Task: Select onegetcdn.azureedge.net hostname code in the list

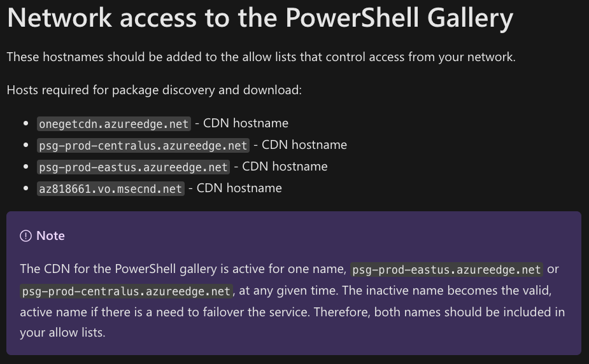Action: (113, 123)
